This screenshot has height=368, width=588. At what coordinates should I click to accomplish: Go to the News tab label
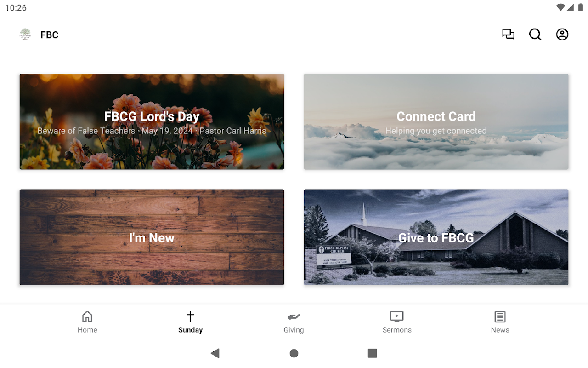(x=500, y=330)
